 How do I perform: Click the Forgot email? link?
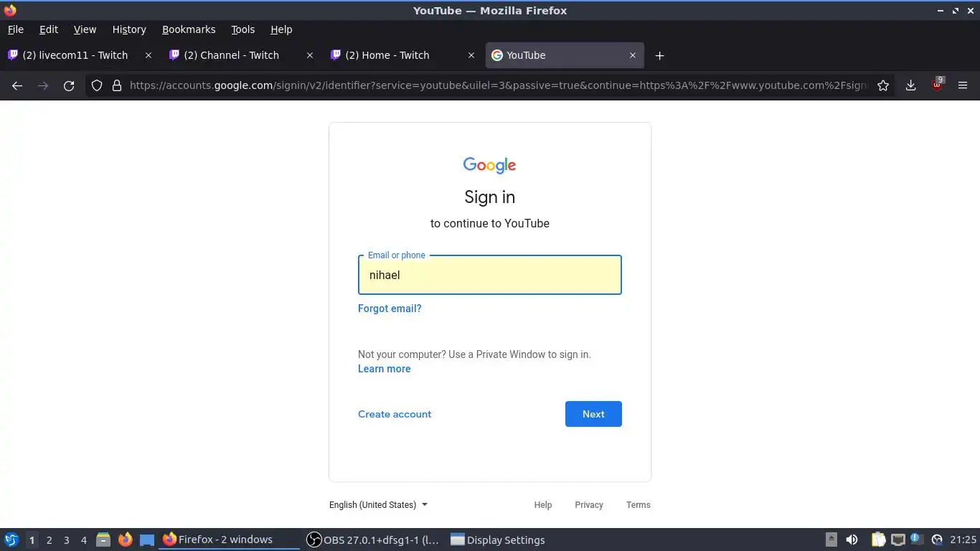[390, 309]
